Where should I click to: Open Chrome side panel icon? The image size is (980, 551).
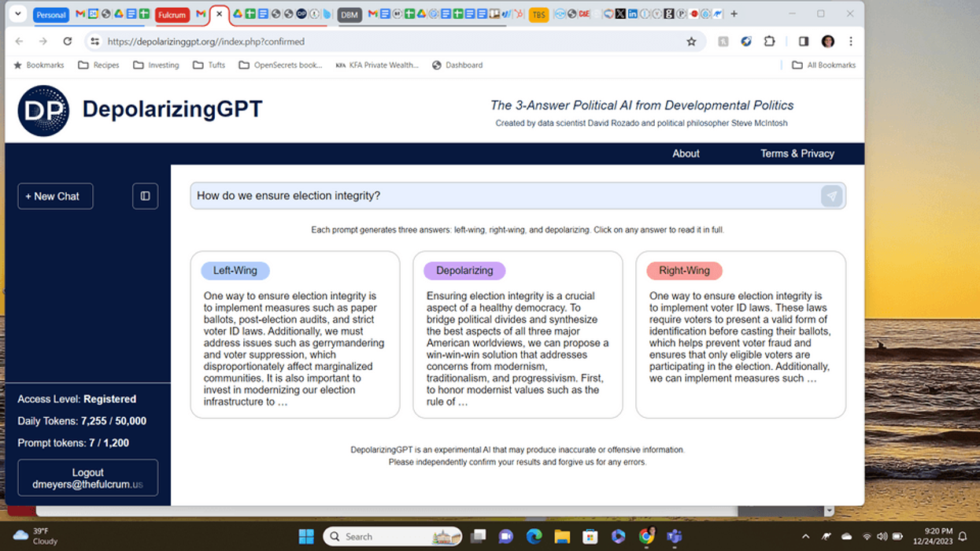pyautogui.click(x=803, y=42)
